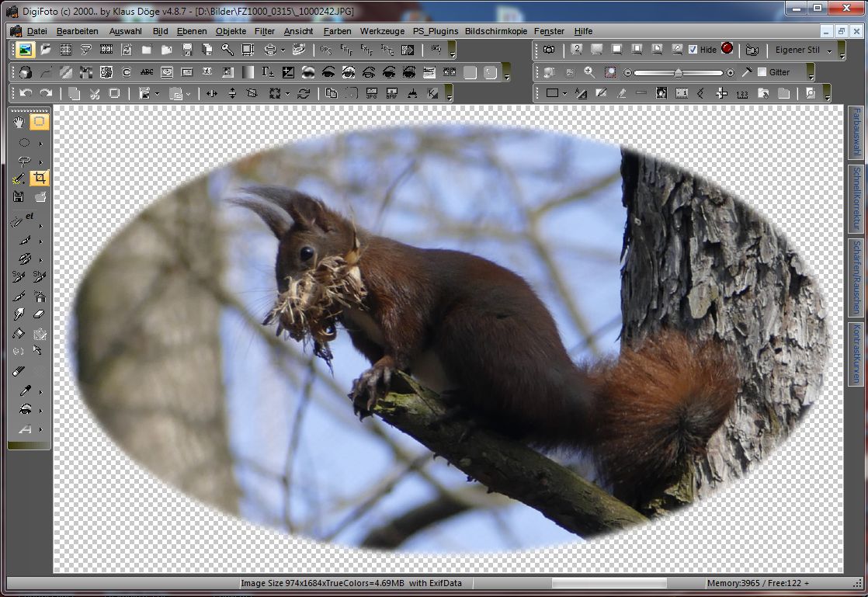Open the Eigener Stil dropdown
Screen dimensions: 868x597
[829, 50]
